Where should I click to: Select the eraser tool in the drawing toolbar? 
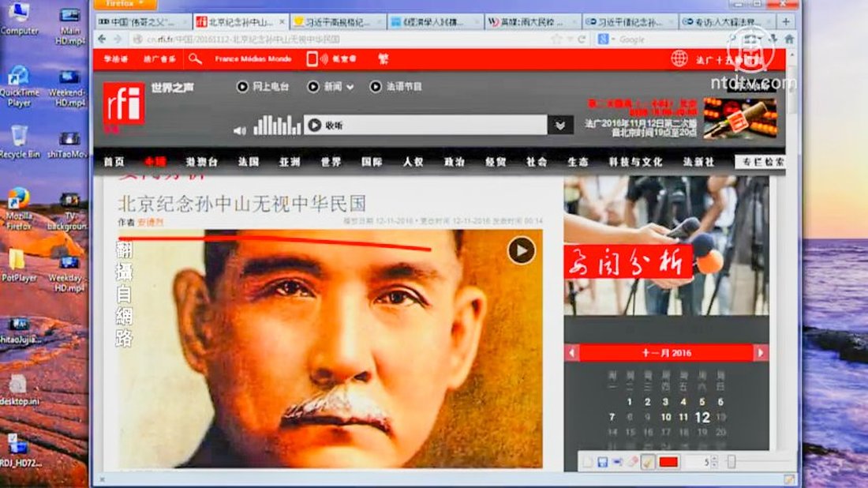click(631, 462)
